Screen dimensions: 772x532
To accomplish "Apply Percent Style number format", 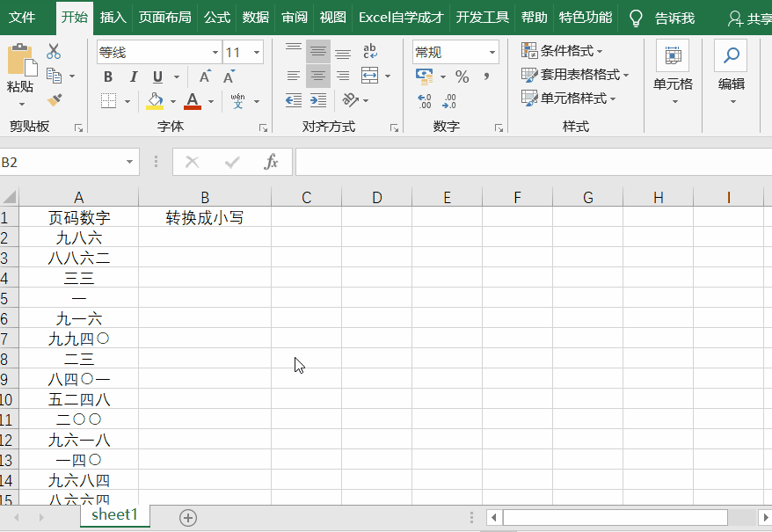I will (462, 77).
